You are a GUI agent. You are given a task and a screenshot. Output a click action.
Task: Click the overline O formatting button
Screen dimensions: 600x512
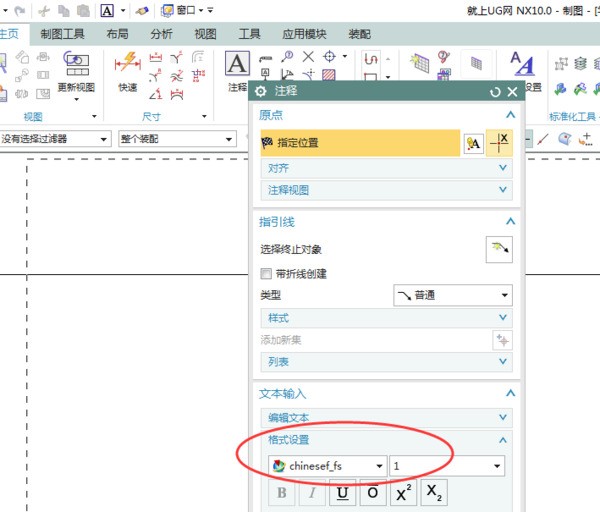(x=372, y=492)
